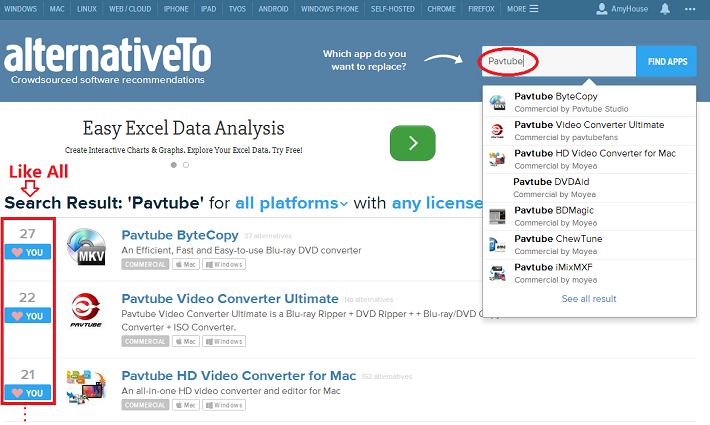Open Pavtube HD Video Converter thumbnail

click(x=86, y=387)
